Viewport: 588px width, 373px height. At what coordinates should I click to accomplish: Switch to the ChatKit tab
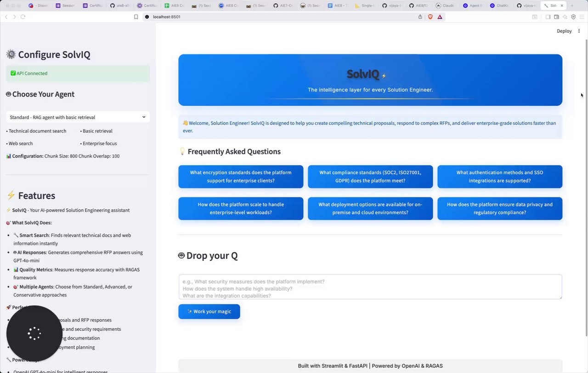click(498, 6)
